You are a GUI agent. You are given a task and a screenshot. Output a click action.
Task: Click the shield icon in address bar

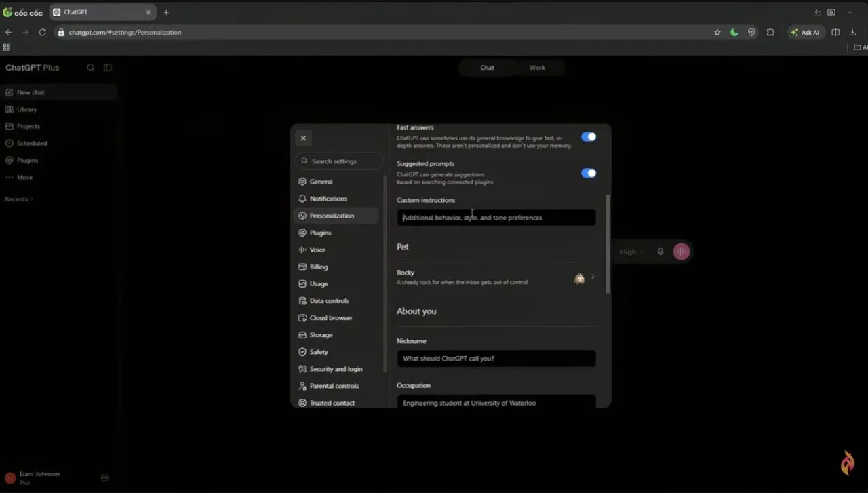(751, 32)
